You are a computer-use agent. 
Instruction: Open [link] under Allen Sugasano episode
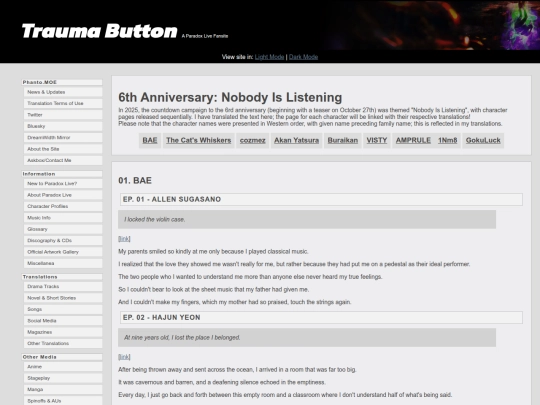click(x=124, y=239)
